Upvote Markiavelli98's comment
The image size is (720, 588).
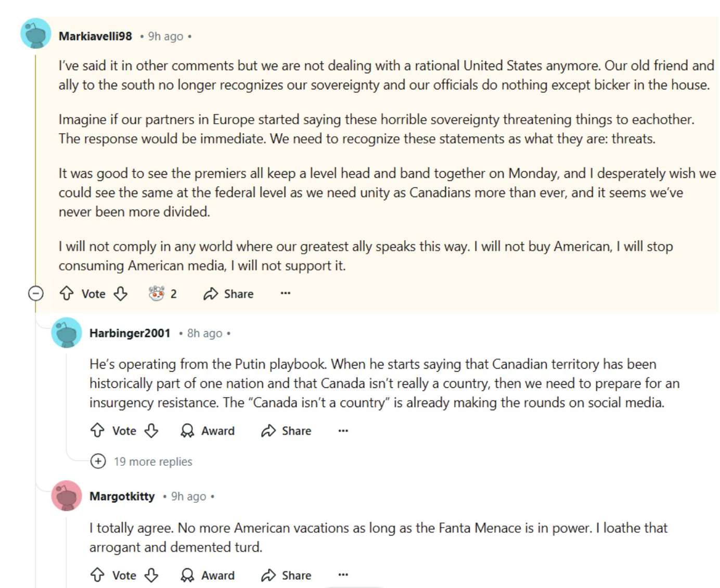pos(67,294)
